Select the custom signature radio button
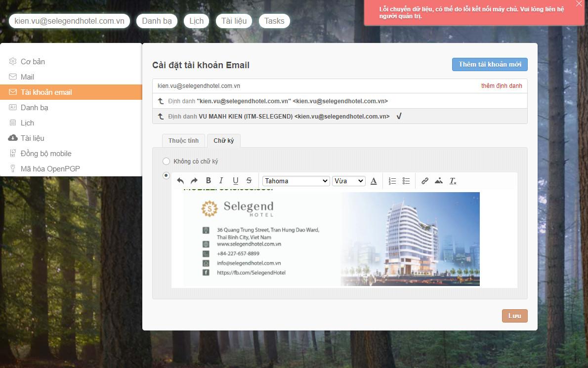 pos(166,175)
